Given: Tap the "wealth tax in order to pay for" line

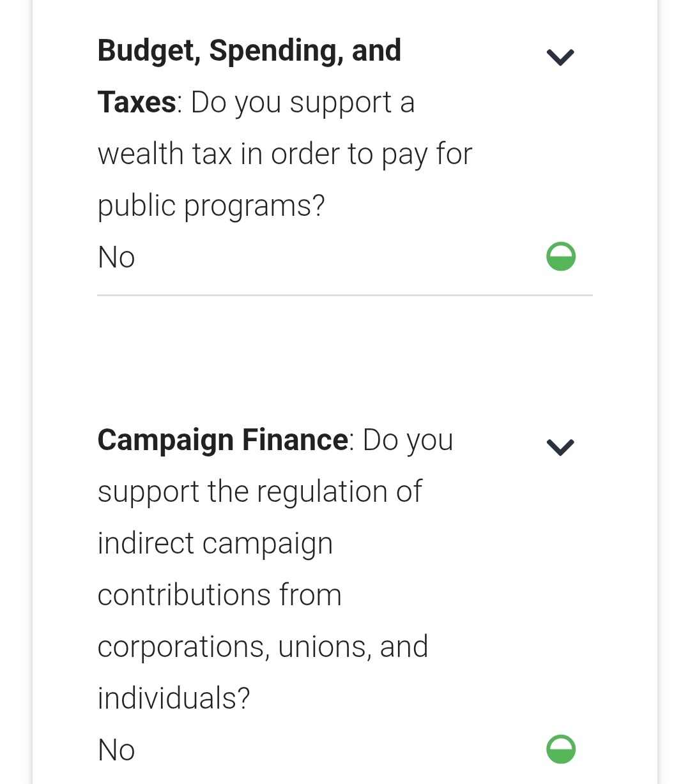Looking at the screenshot, I should [x=284, y=155].
